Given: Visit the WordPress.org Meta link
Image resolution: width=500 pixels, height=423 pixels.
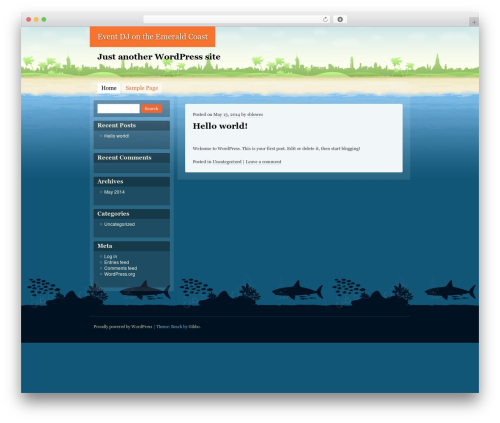Looking at the screenshot, I should (119, 274).
